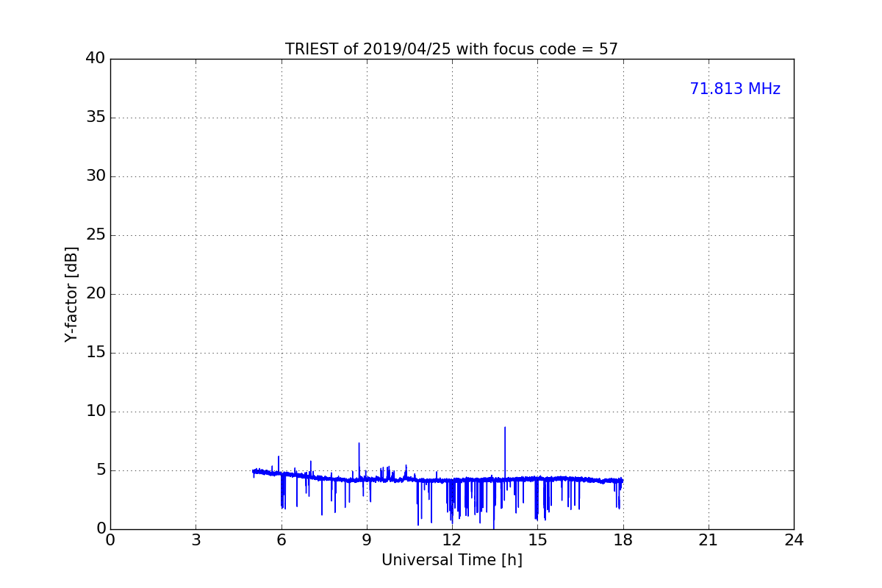Click the 'Universal Time [h]' axis label
The image size is (882, 588).
click(452, 560)
